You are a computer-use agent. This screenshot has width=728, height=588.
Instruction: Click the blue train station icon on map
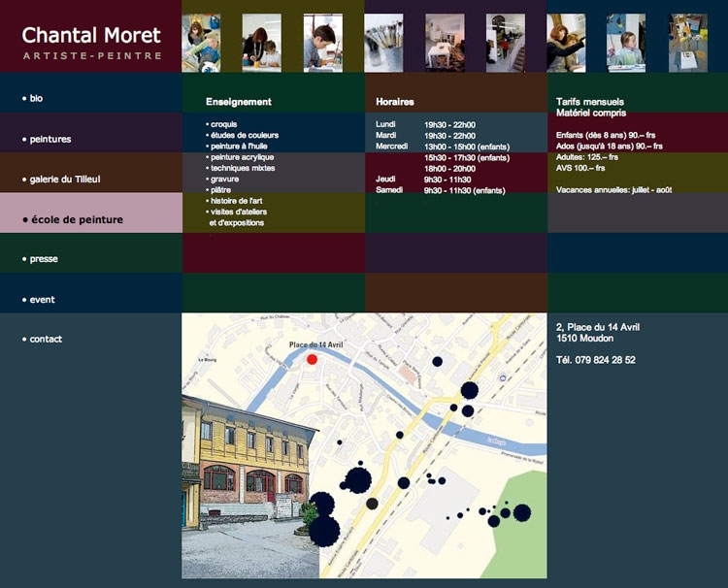(x=501, y=376)
